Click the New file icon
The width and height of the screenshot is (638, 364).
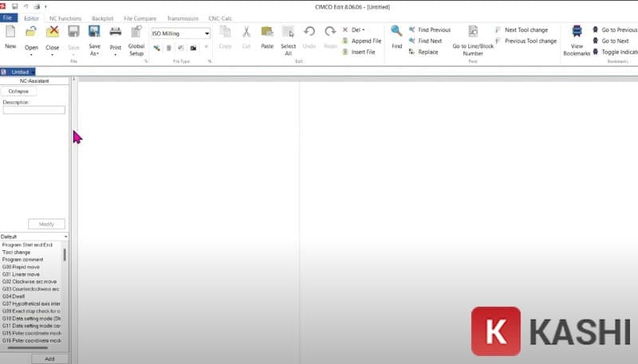[x=10, y=33]
